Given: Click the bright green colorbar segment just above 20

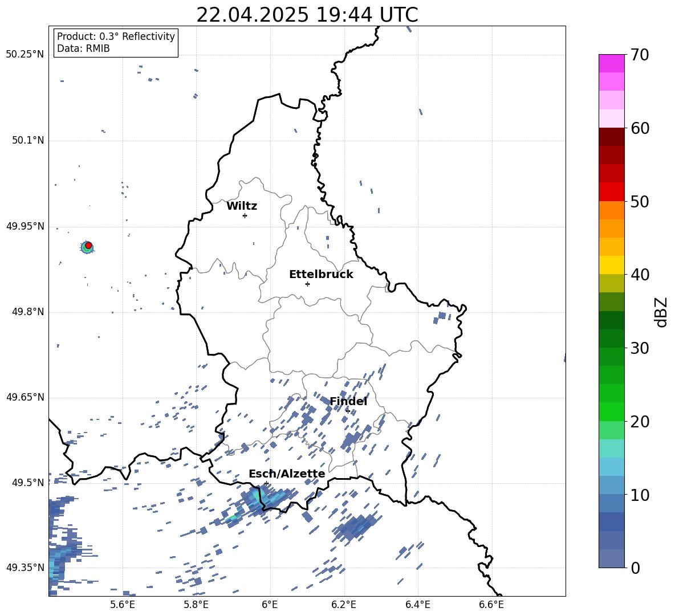Looking at the screenshot, I should pyautogui.click(x=611, y=411).
